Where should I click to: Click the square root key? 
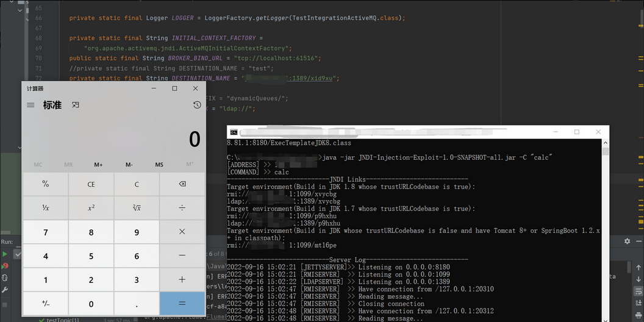[x=137, y=208]
